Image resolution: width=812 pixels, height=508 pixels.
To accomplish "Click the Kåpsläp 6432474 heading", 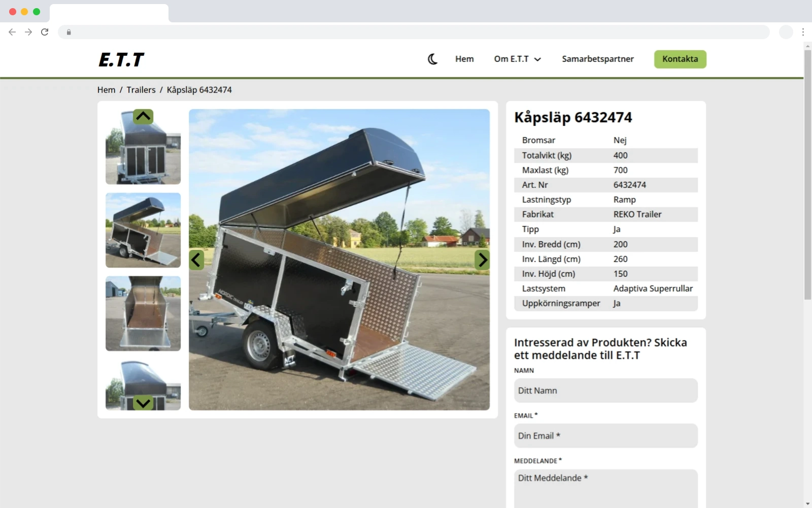I will (573, 117).
